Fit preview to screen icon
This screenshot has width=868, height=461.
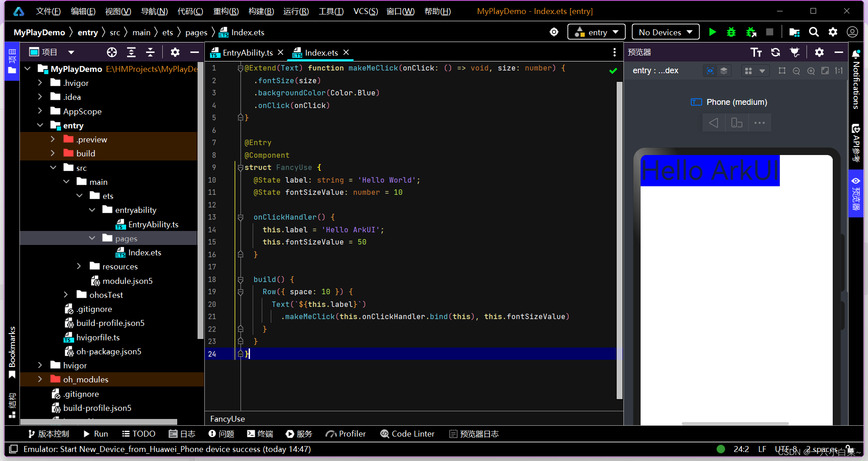click(825, 71)
